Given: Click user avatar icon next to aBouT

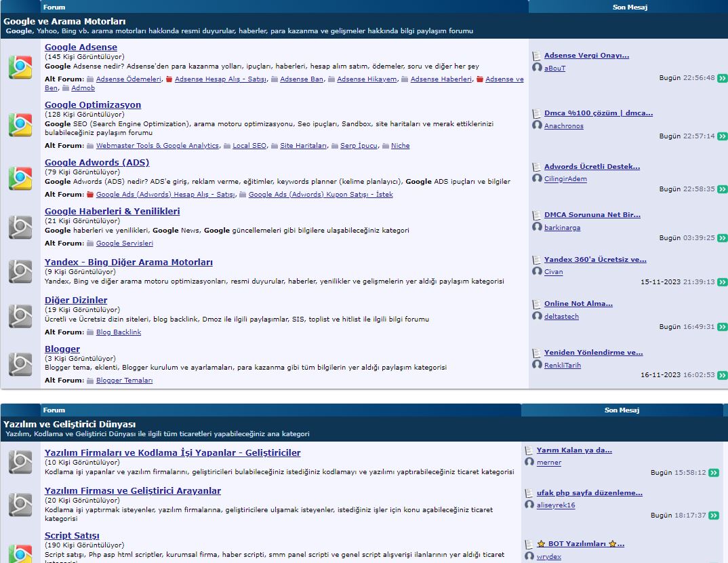Looking at the screenshot, I should tap(537, 67).
